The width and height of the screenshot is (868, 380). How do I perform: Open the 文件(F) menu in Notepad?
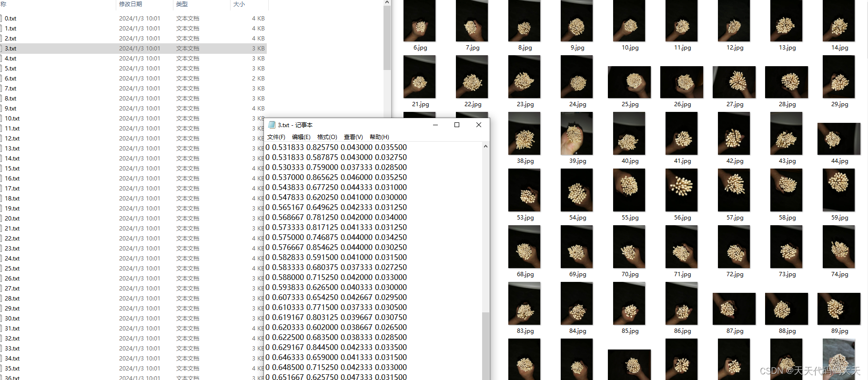point(276,137)
